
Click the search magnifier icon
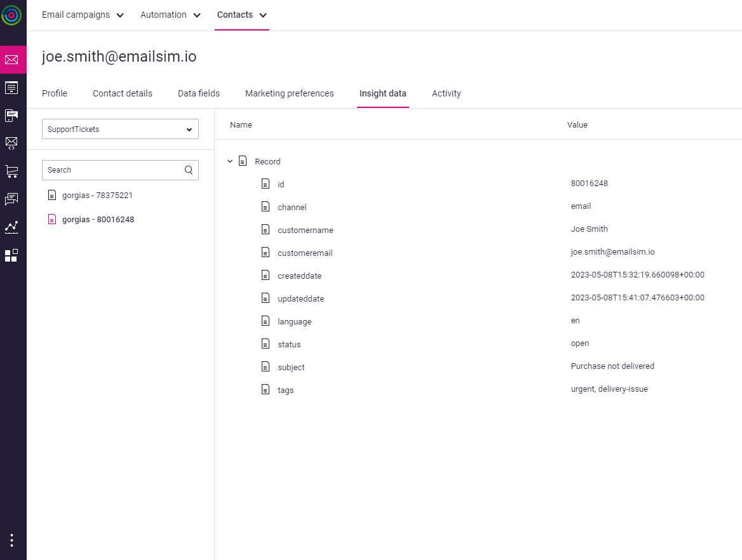(x=188, y=170)
